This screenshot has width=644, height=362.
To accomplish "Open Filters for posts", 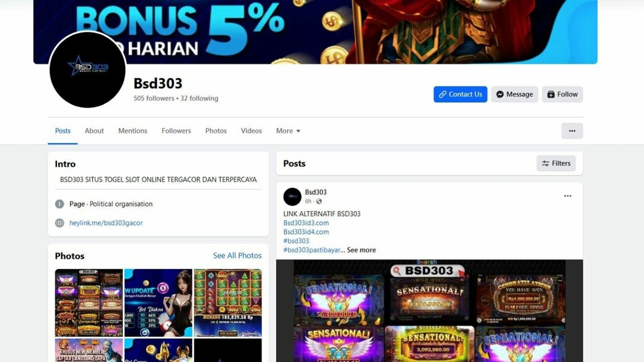I will 556,164.
